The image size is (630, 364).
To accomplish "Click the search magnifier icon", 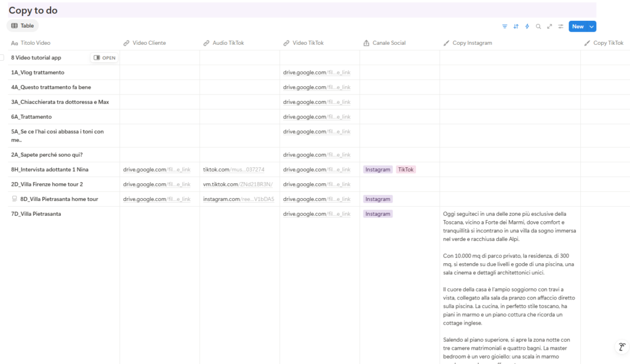I will (538, 26).
